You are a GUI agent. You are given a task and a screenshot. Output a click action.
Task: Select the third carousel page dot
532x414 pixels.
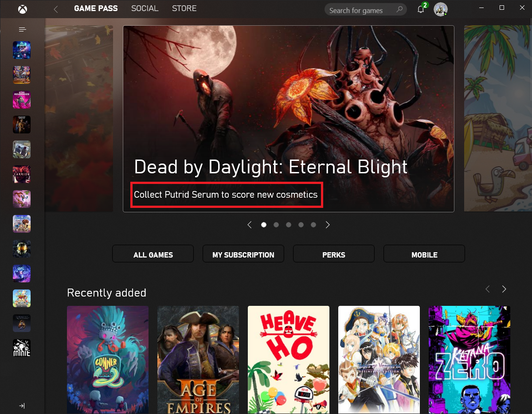[x=289, y=225]
